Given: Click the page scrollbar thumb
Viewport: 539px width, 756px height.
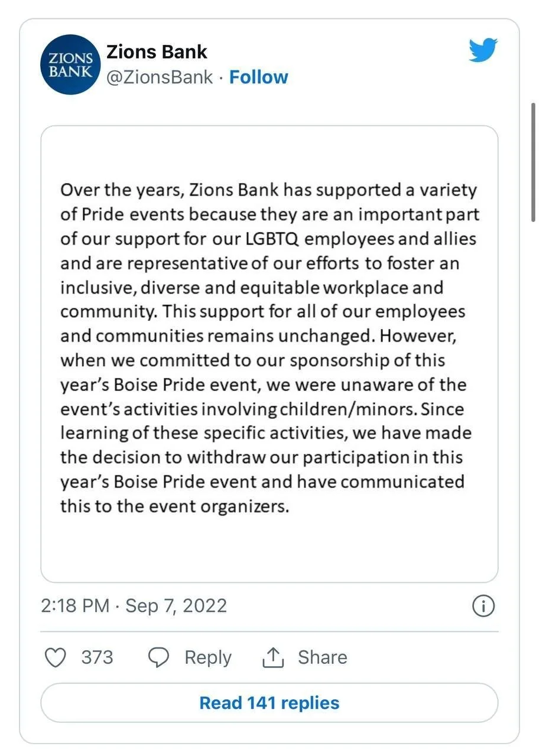Looking at the screenshot, I should coord(534,161).
